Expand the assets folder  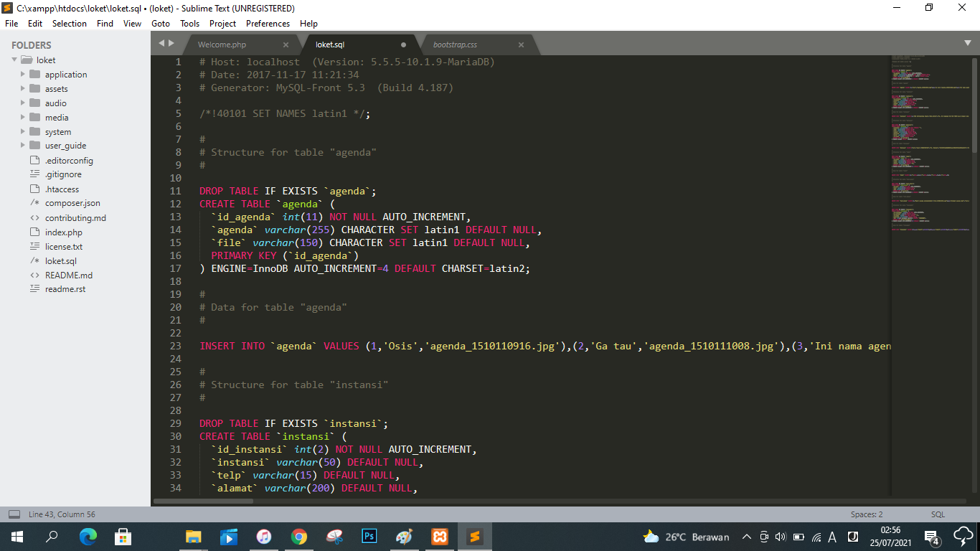[x=23, y=89]
